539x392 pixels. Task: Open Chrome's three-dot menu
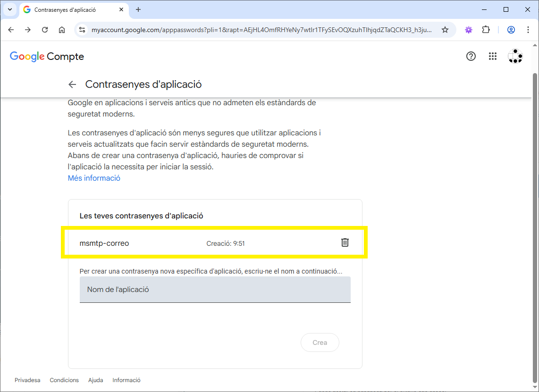click(x=528, y=29)
